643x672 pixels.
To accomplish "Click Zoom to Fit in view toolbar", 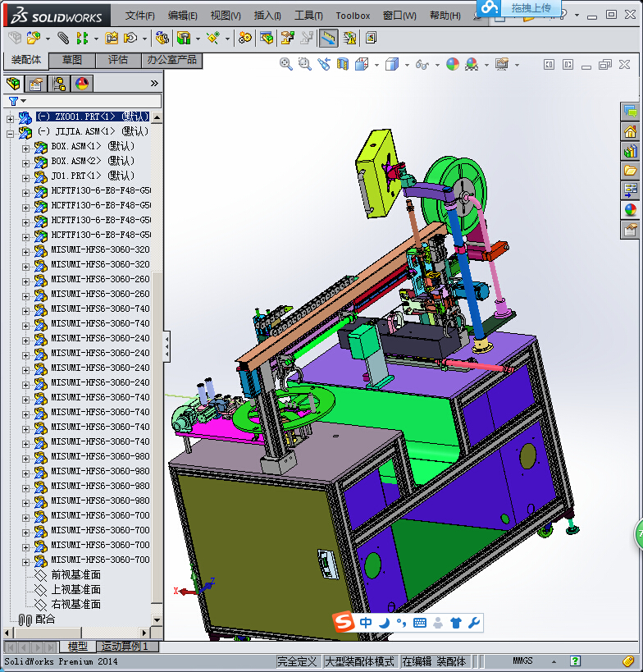I will (285, 64).
